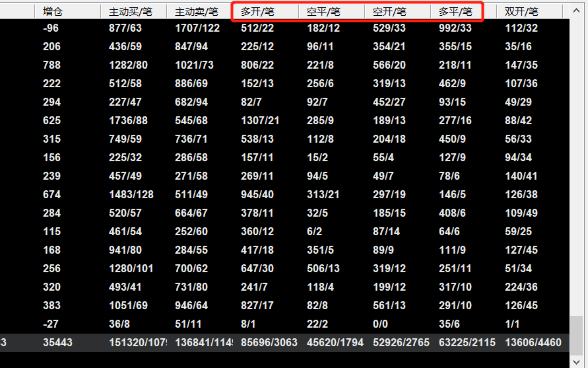Select the cell 941/80
588x368 pixels.
(125, 250)
